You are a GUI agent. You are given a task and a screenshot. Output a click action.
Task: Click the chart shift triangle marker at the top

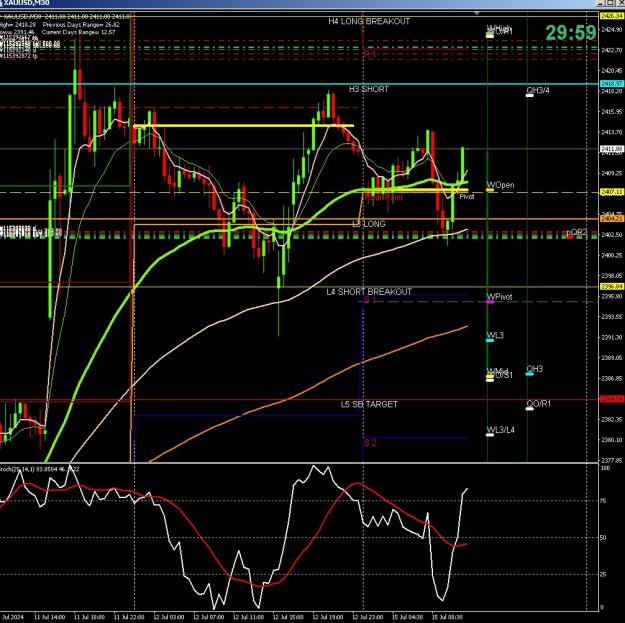(x=476, y=13)
